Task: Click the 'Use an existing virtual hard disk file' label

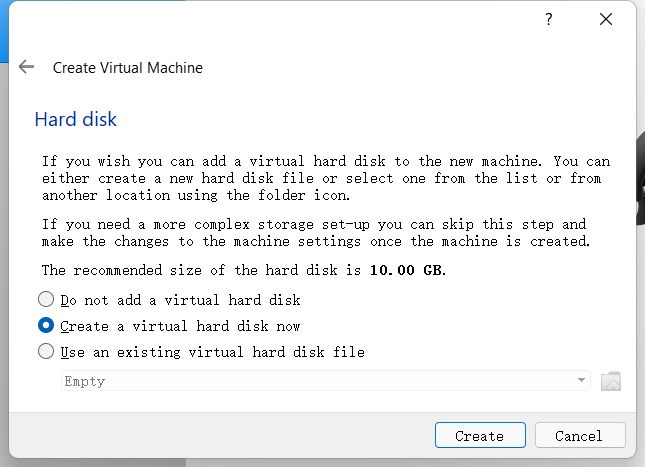Action: 212,352
